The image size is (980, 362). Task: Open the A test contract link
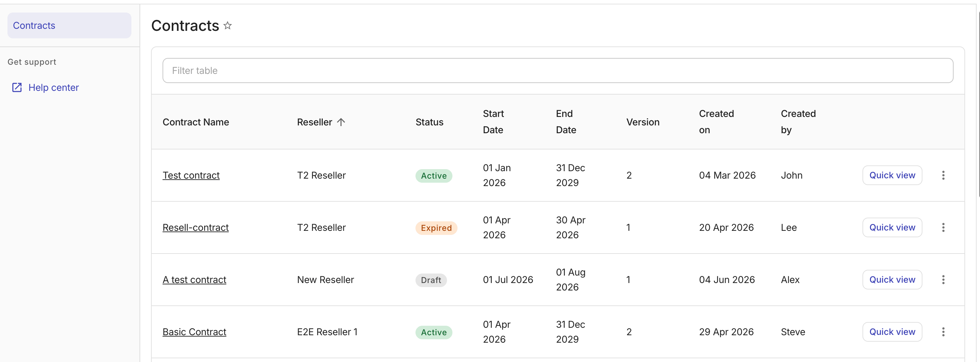point(194,279)
